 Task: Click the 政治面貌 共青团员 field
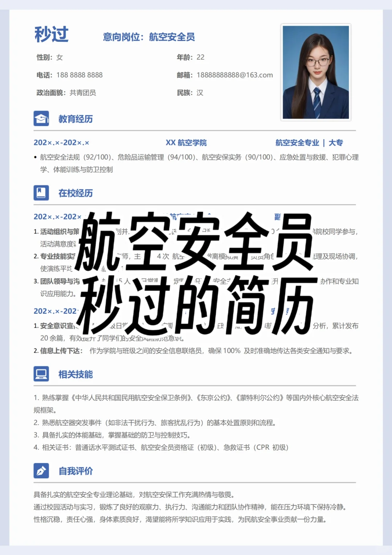pyautogui.click(x=66, y=93)
